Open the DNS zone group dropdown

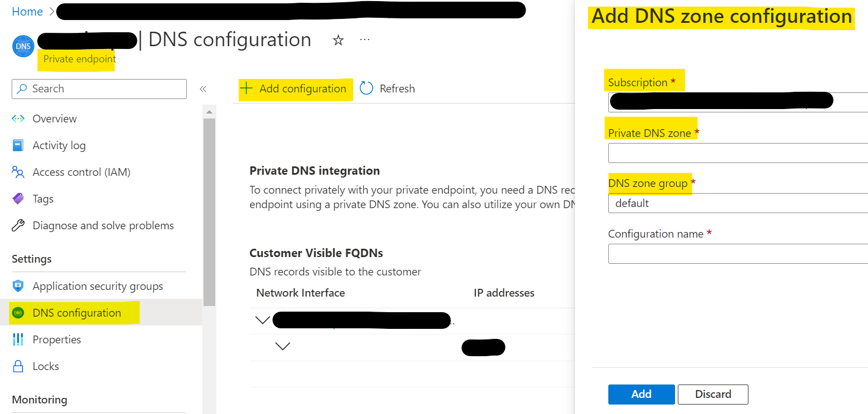[738, 203]
